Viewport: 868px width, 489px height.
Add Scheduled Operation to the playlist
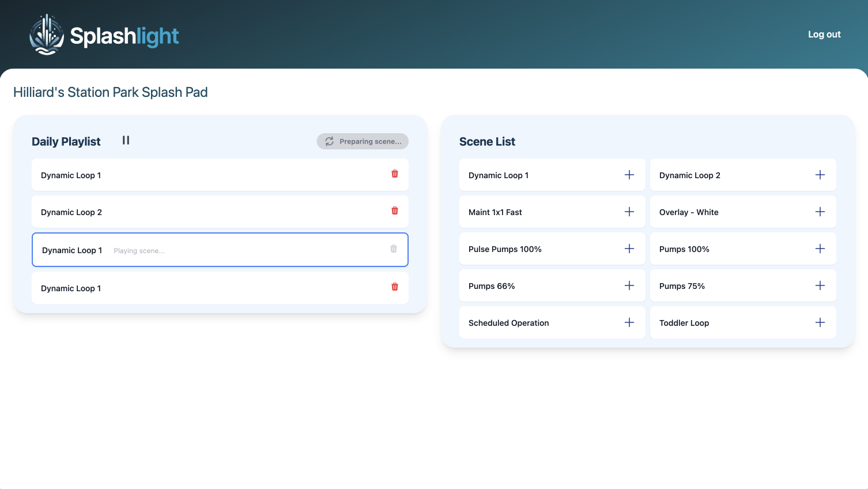(x=629, y=322)
